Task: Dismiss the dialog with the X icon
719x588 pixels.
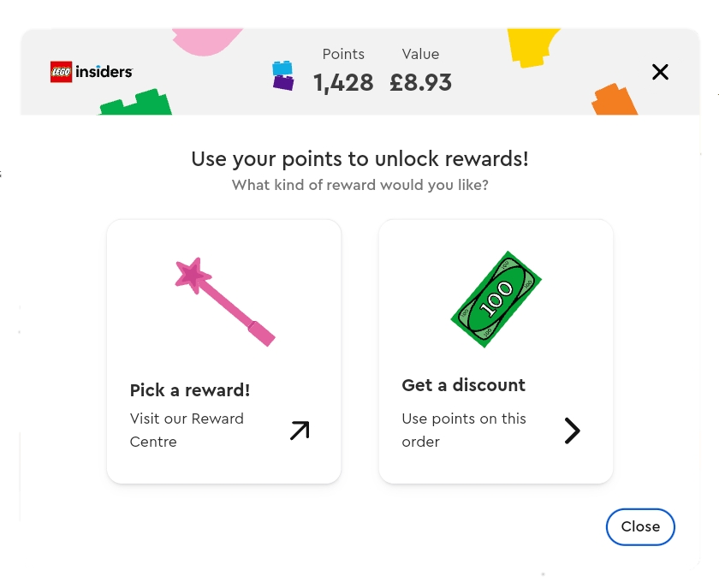Action: click(660, 72)
